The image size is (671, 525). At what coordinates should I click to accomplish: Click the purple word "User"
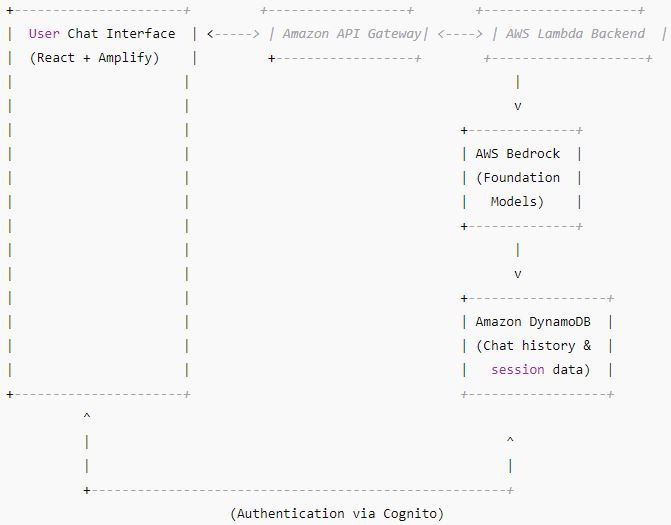[x=44, y=33]
